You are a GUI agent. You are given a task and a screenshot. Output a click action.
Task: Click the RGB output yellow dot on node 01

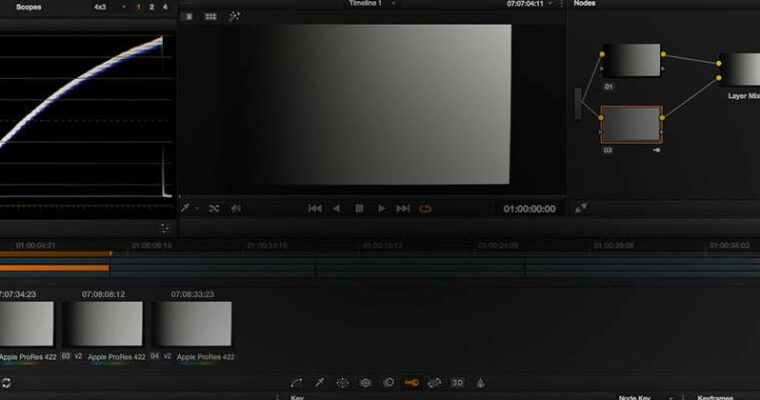coord(663,54)
